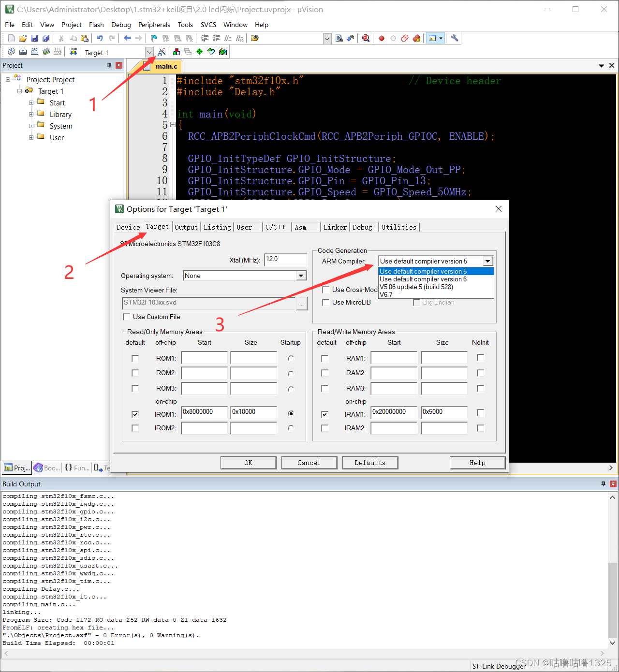Check the Use Cross-Module Optimization option

pos(326,290)
